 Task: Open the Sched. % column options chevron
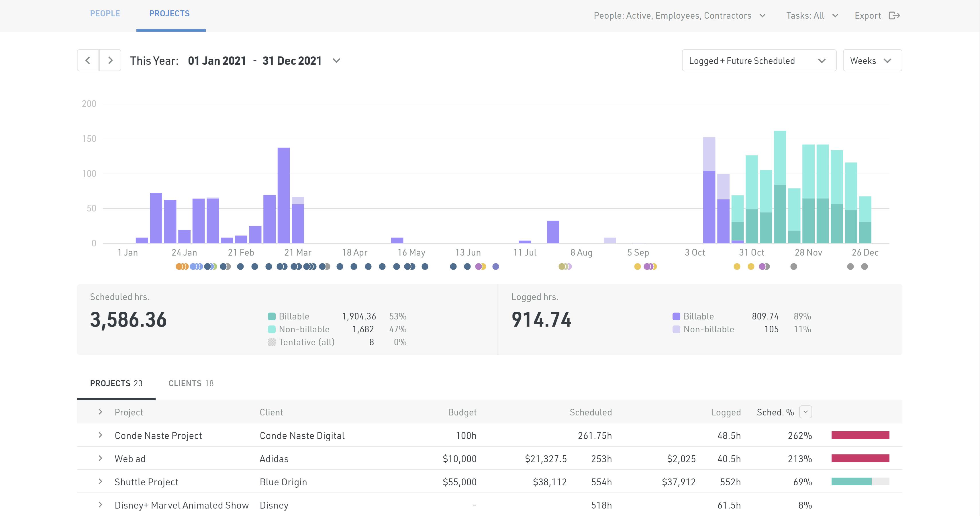pyautogui.click(x=805, y=412)
